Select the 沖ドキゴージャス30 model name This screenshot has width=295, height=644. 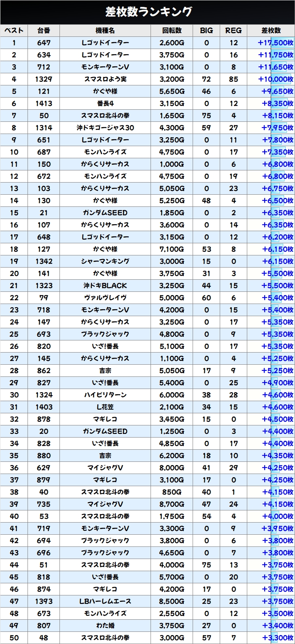pos(105,128)
